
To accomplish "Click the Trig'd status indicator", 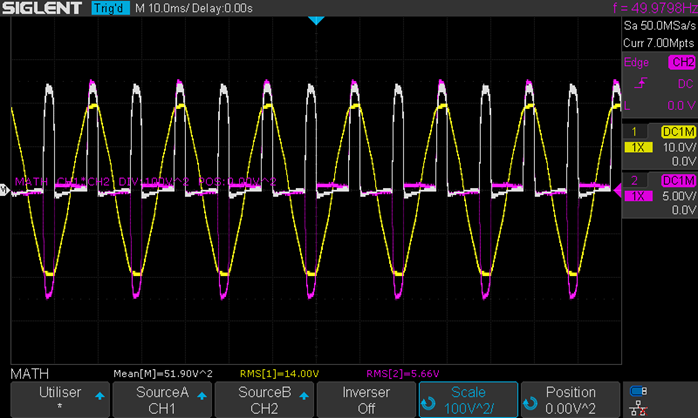I will pyautogui.click(x=110, y=8).
